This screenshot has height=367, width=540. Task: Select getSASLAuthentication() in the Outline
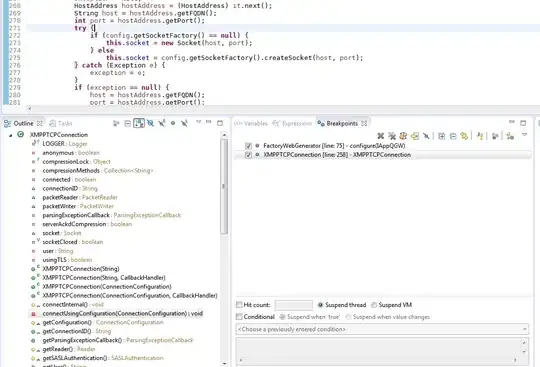pyautogui.click(x=75, y=358)
